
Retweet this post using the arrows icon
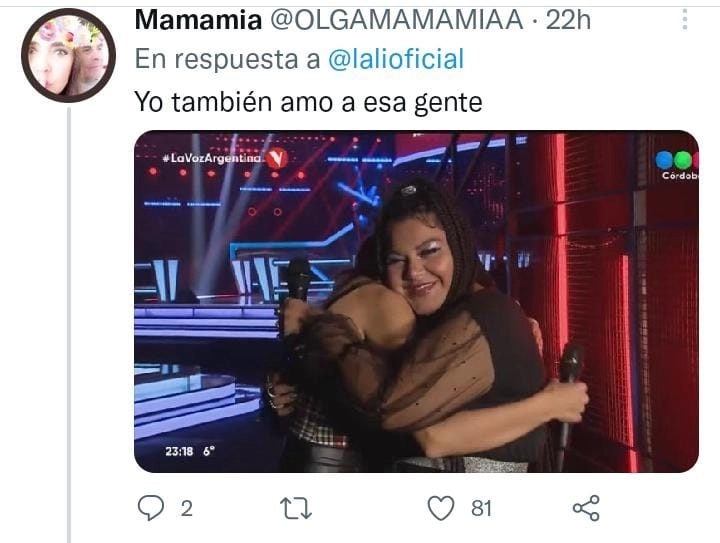point(296,509)
